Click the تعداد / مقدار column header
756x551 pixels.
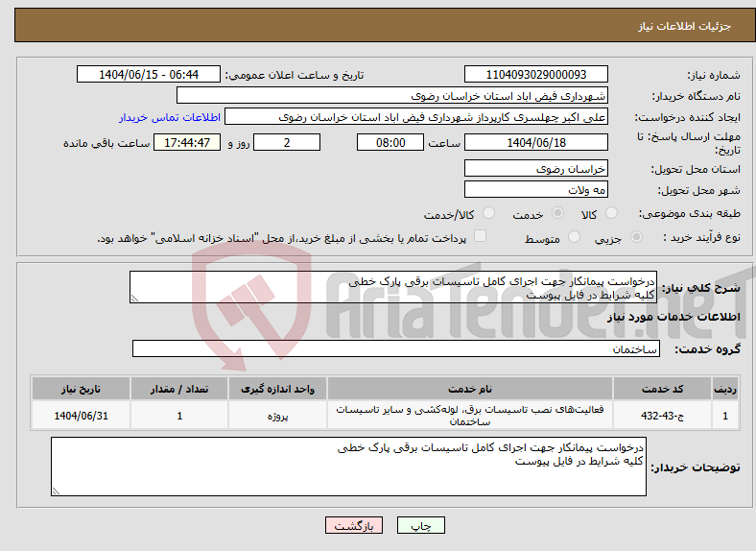point(179,389)
